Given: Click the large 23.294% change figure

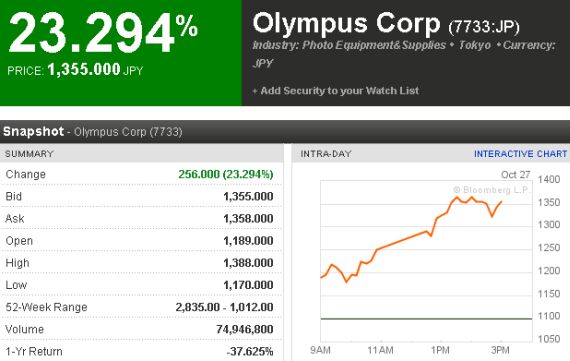Looking at the screenshot, I should pos(103,32).
